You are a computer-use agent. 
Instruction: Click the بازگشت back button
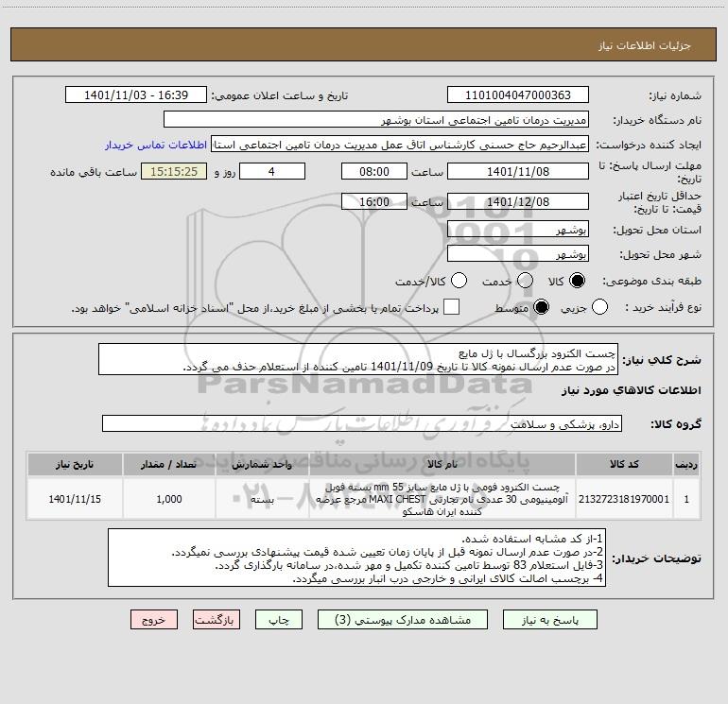(x=217, y=620)
